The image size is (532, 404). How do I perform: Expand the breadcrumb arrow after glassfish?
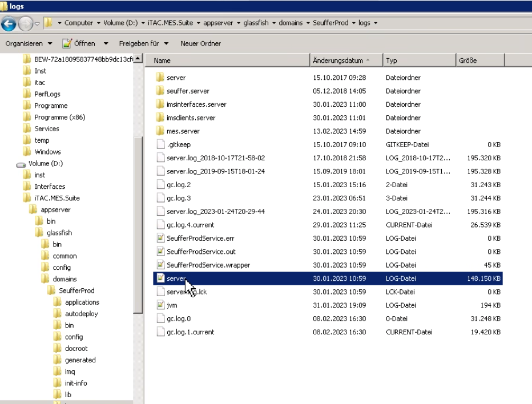(x=274, y=23)
